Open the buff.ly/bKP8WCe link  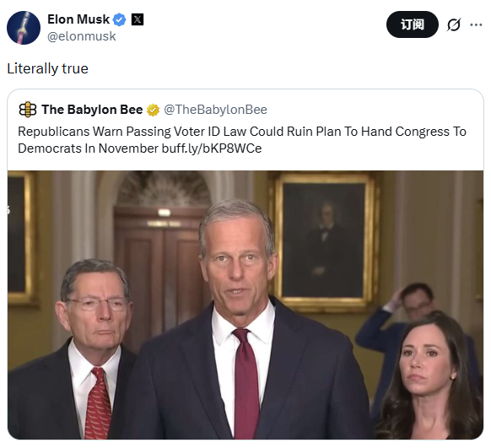(212, 148)
